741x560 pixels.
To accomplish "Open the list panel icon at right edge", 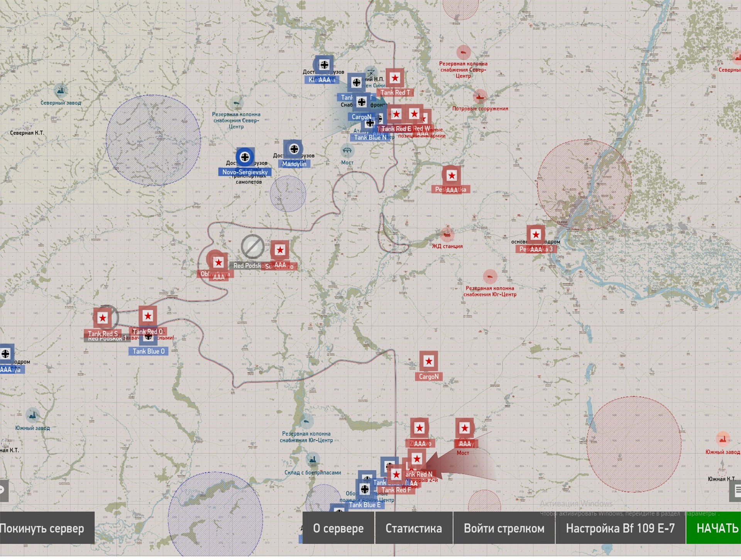I will [x=736, y=491].
